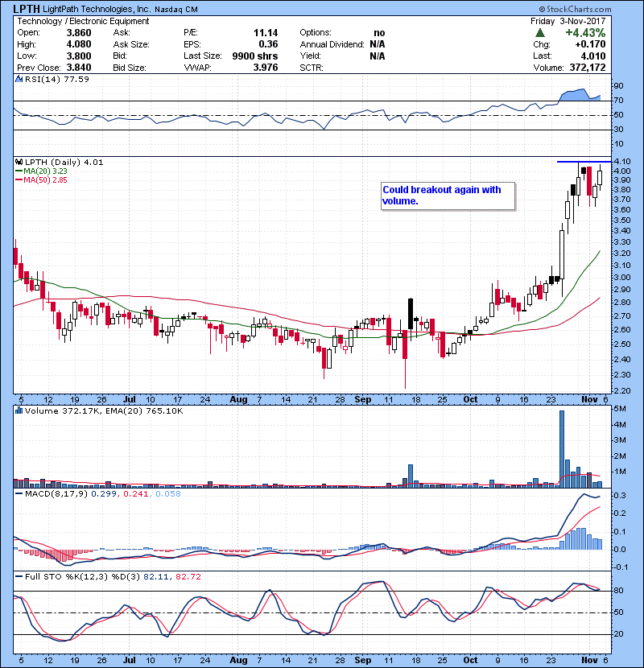Image resolution: width=644 pixels, height=668 pixels.
Task: Select the Chg value +0.170
Action: pos(590,44)
